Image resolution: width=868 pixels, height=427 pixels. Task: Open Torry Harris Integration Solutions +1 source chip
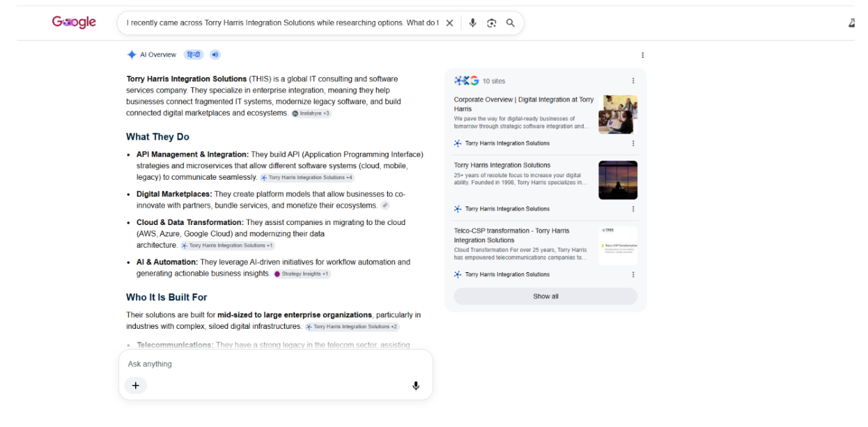[x=227, y=245]
